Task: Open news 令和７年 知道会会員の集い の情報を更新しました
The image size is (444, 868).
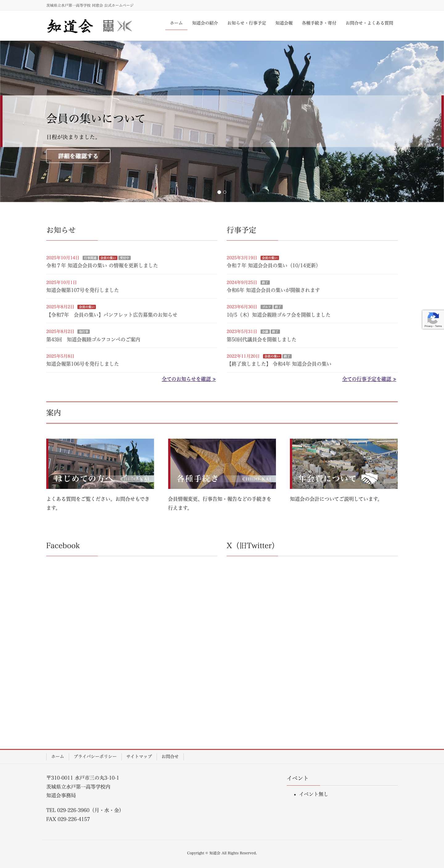Action: coord(102,266)
